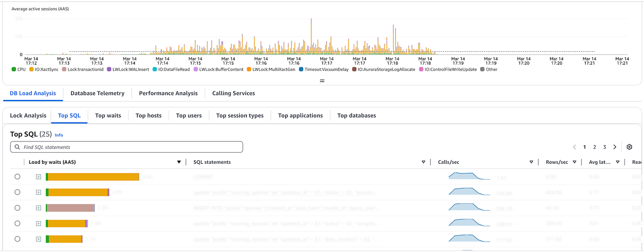Open the table settings gear icon
Viewport: 644px width, 252px height.
tap(630, 147)
